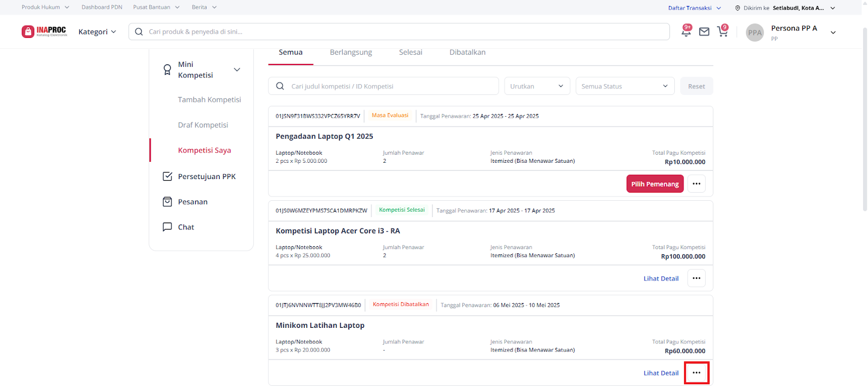Viewport: 868px width, 388px height.
Task: Open more options for Kompetisi Laptop Acer
Action: pos(696,278)
